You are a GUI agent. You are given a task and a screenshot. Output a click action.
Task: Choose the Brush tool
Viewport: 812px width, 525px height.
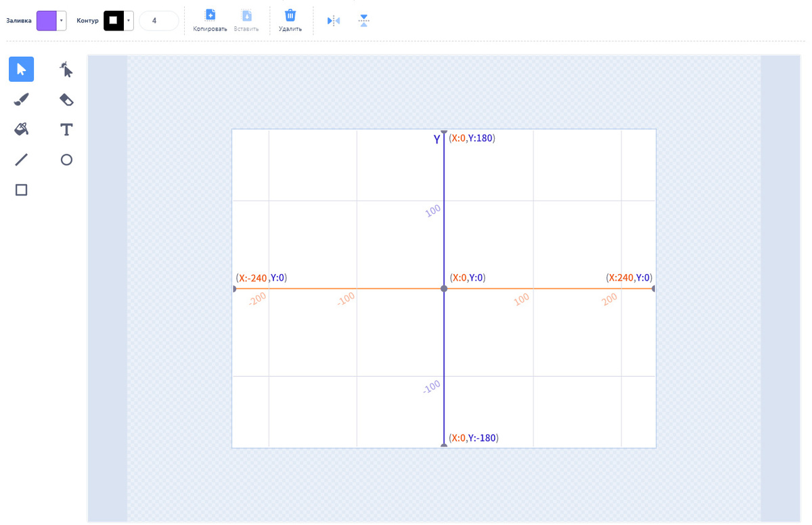click(x=21, y=99)
